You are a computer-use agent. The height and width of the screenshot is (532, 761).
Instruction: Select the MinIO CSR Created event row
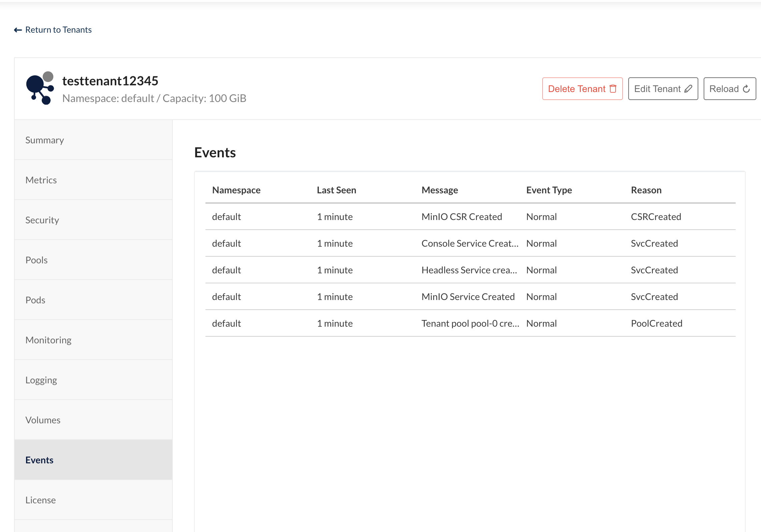coord(462,217)
